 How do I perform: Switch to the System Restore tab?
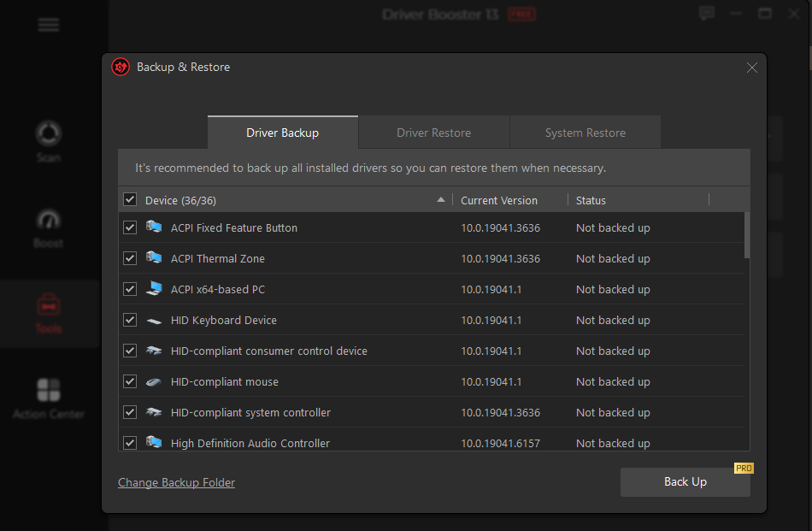(585, 133)
